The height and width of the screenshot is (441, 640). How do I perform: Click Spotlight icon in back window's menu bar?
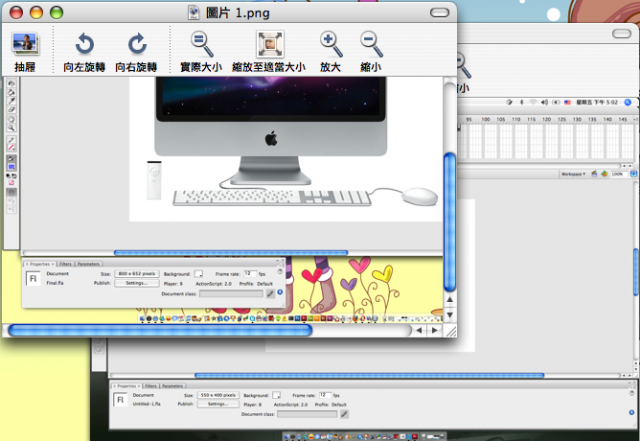tap(628, 102)
